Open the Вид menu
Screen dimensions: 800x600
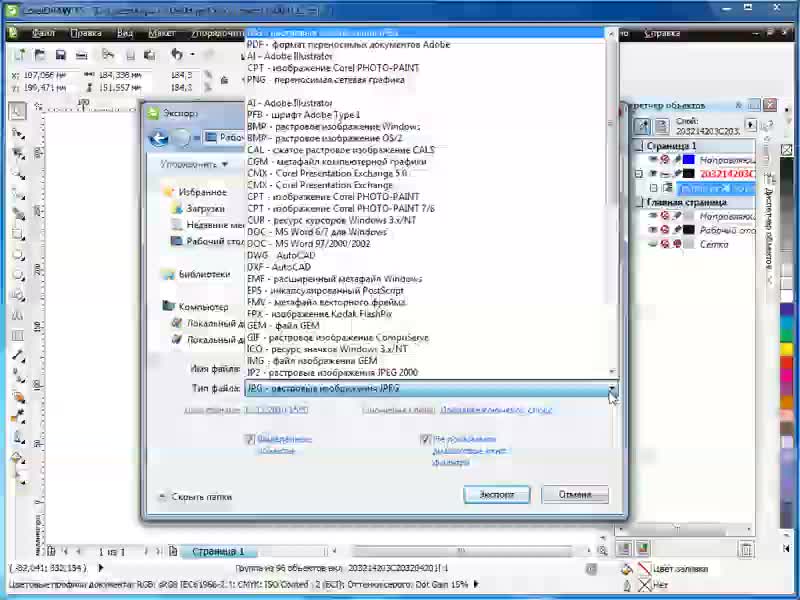point(124,33)
